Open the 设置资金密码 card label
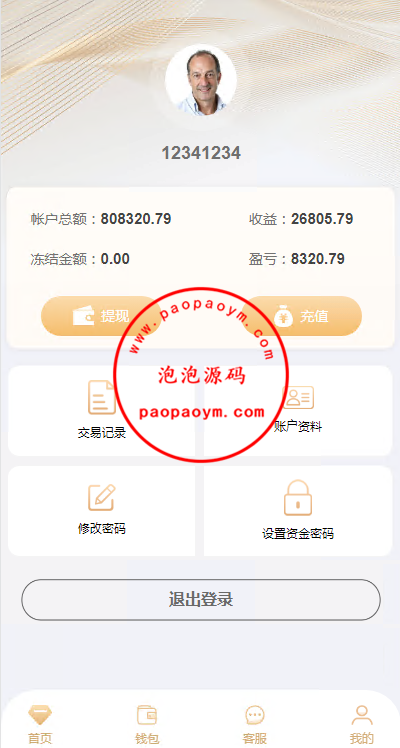Image resolution: width=400 pixels, height=748 pixels. [298, 533]
